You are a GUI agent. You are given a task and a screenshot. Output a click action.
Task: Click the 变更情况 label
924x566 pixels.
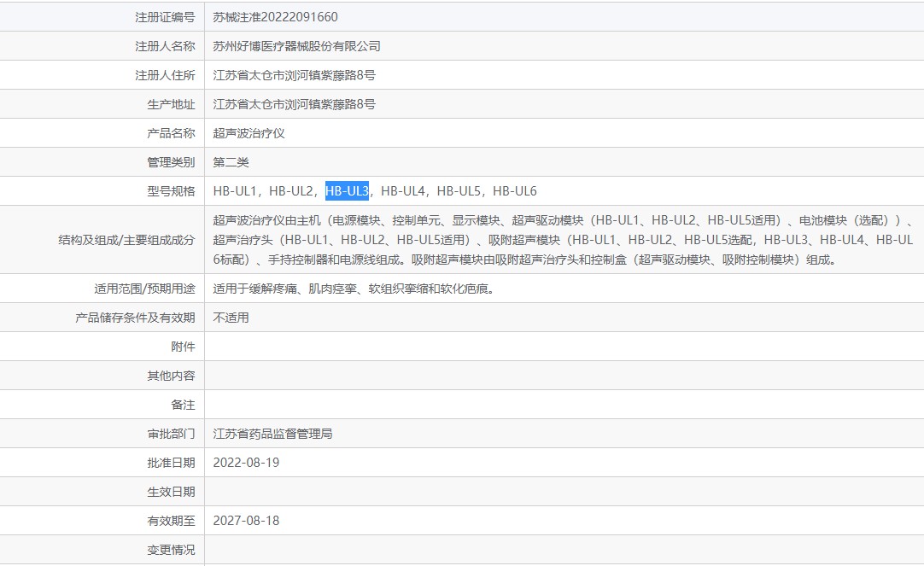[171, 550]
